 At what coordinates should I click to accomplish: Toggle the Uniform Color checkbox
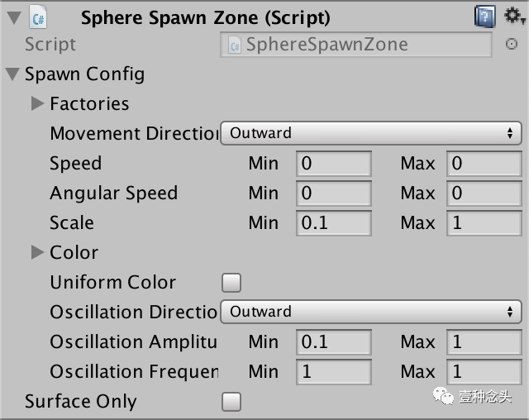point(231,283)
